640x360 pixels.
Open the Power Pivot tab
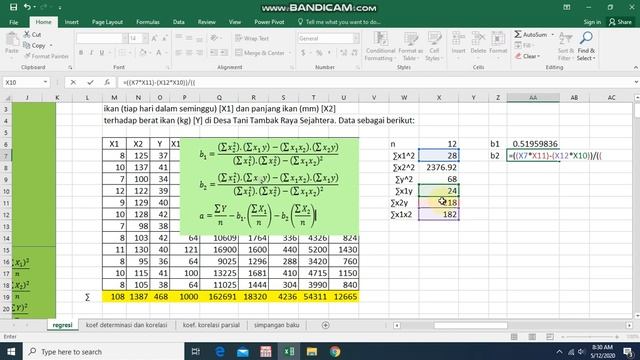(x=269, y=22)
